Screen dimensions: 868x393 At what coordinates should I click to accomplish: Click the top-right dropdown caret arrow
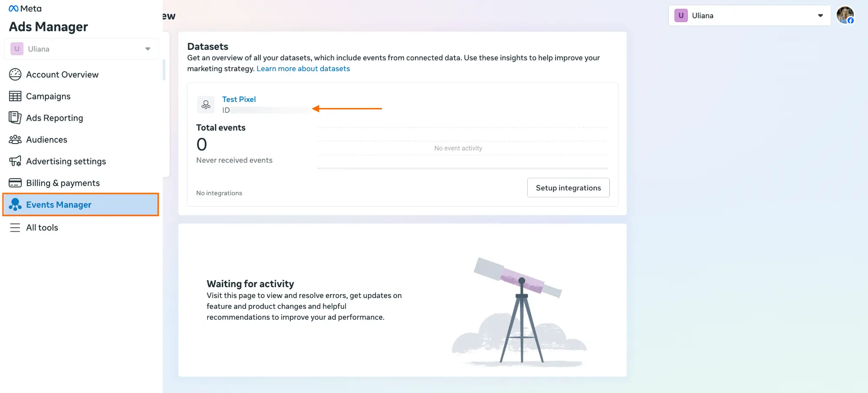tap(820, 16)
